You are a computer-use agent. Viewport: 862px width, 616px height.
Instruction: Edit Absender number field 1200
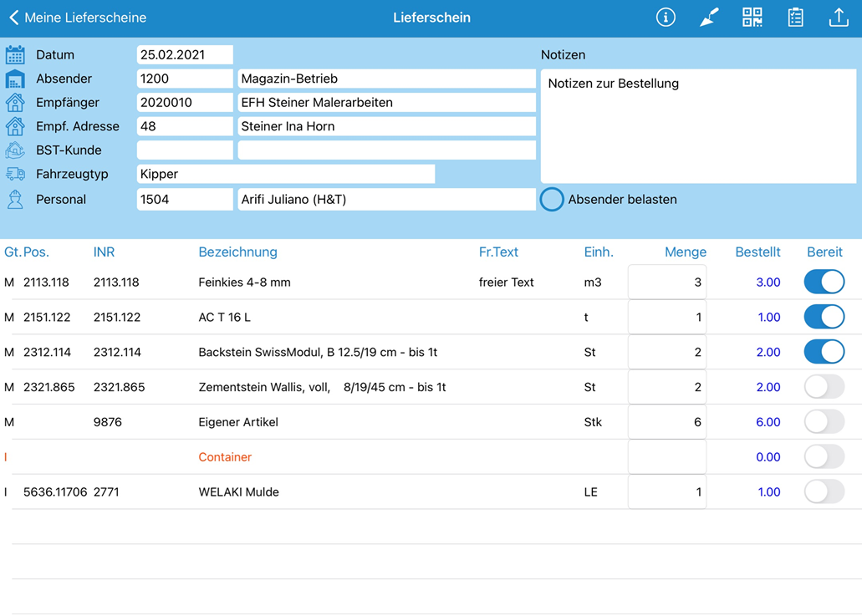tap(185, 79)
